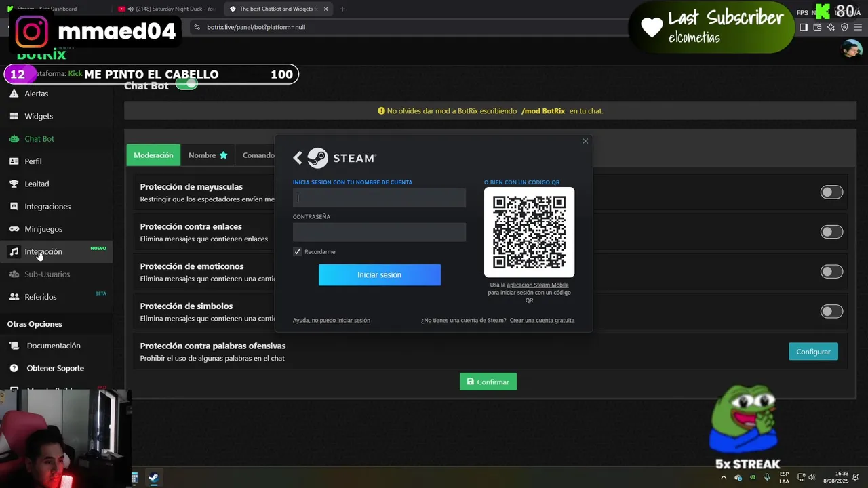Click the Steam logo in the dialog

point(342,158)
